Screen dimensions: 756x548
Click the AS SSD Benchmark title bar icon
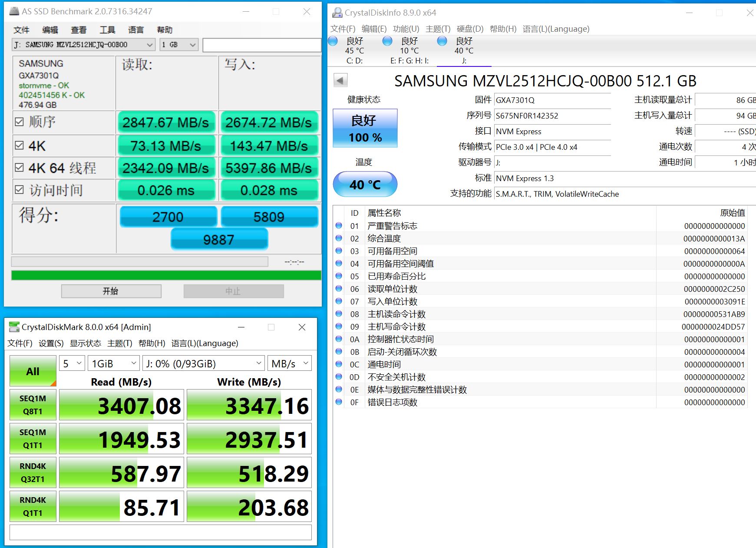14,11
